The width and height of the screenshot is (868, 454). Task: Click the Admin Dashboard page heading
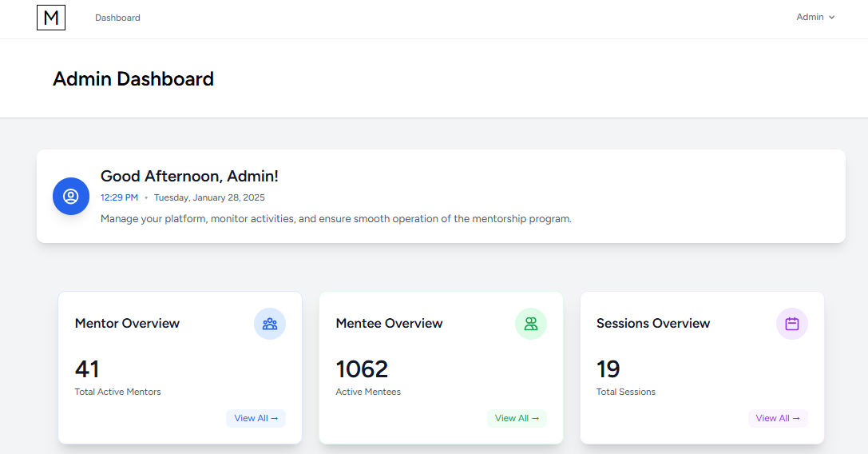(133, 79)
